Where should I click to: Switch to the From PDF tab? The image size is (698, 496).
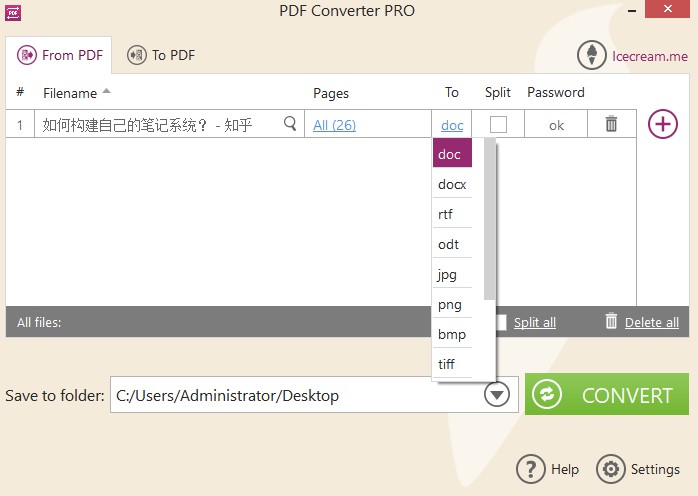tap(59, 55)
